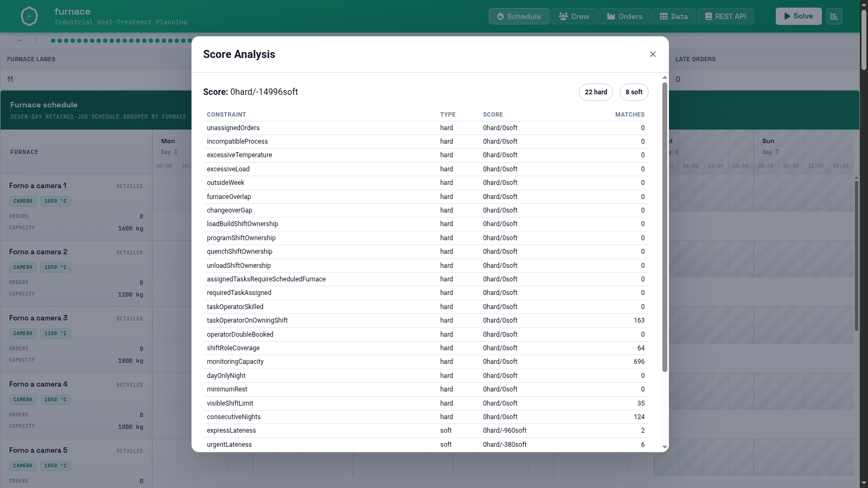Select the expressLateness soft constraint row

(426, 431)
